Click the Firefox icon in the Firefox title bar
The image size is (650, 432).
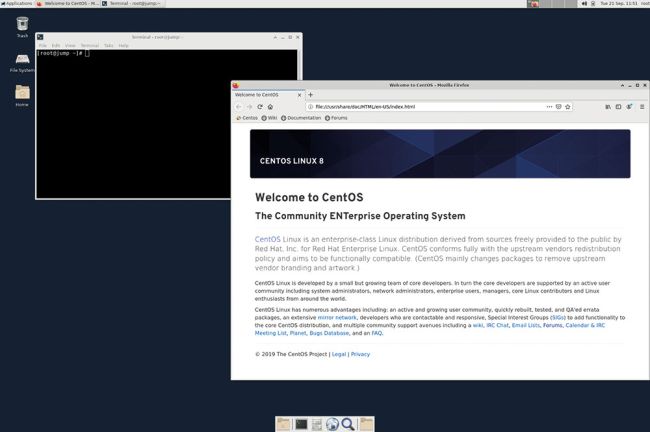tap(235, 85)
